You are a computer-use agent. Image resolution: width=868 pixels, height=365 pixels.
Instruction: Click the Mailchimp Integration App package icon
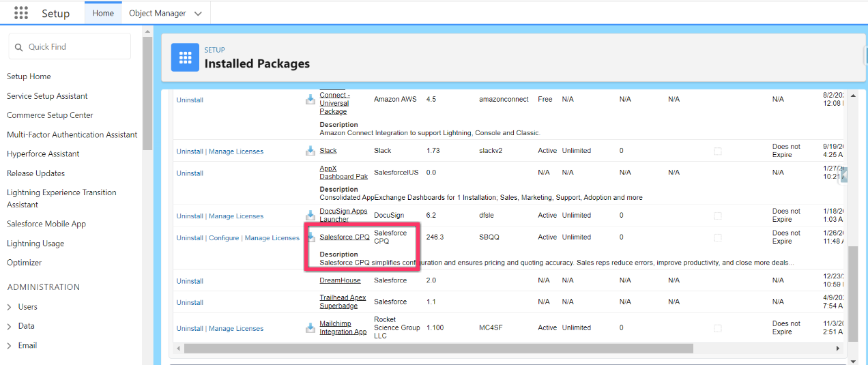[x=310, y=328]
